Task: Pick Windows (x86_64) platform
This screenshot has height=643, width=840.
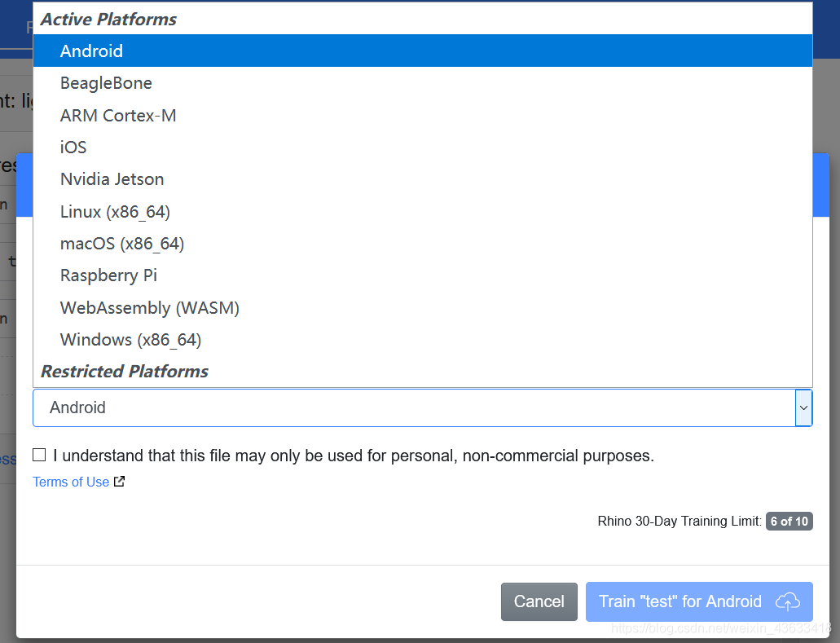Action: coord(423,340)
